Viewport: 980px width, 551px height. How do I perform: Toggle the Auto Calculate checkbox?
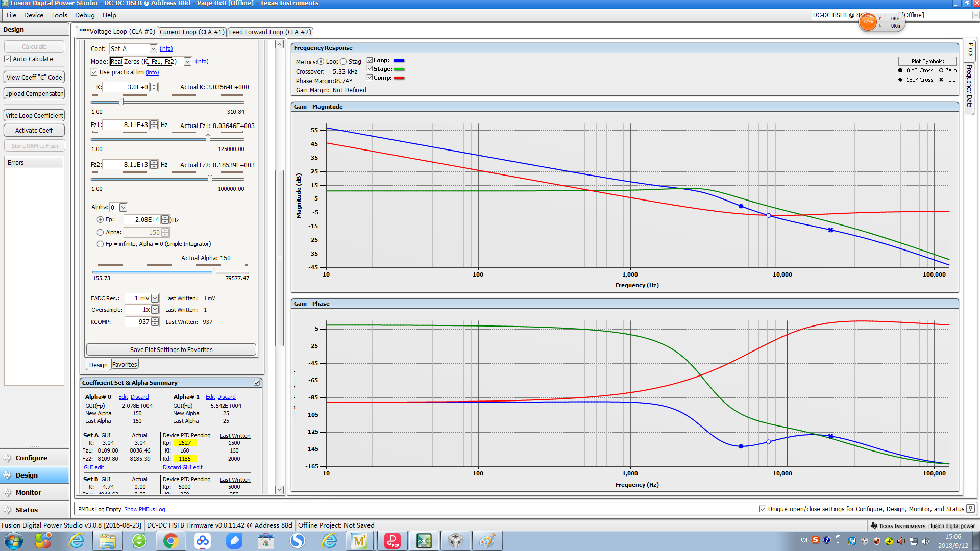tap(8, 59)
